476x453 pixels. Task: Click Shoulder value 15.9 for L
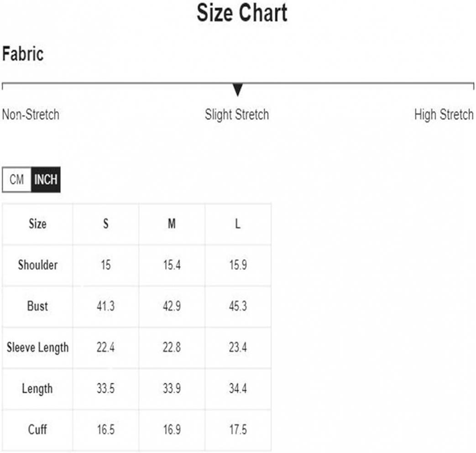click(238, 265)
